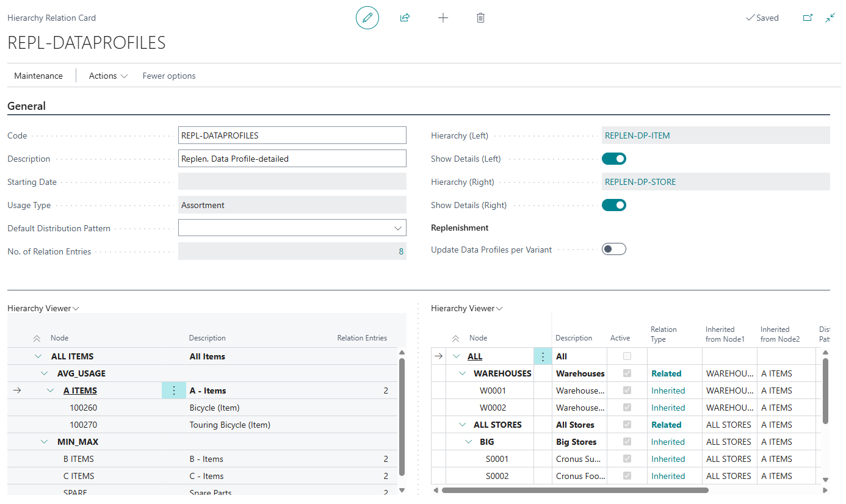Turn off Show Details (Right) toggle
846x504 pixels.
tap(613, 205)
